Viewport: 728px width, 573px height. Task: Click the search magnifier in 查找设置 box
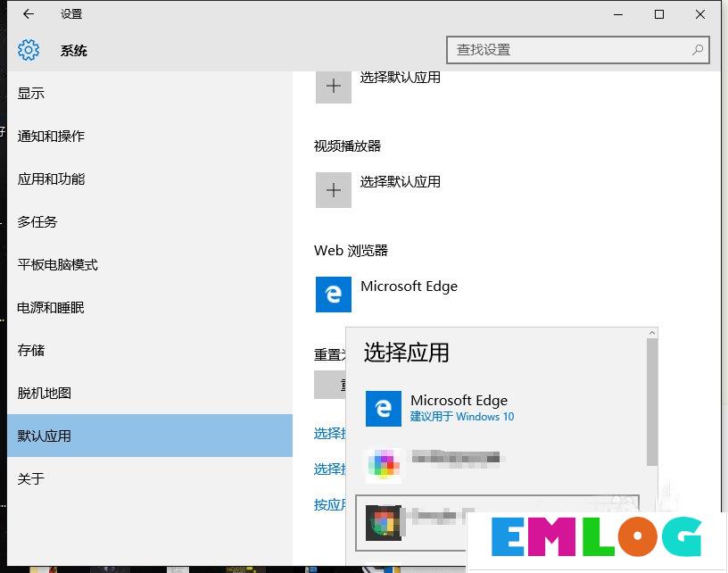point(697,50)
